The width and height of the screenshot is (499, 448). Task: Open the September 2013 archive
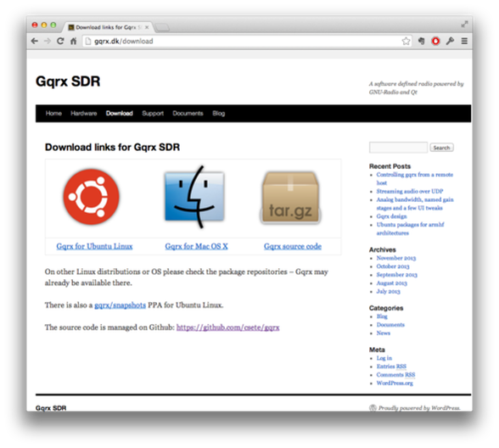(x=396, y=275)
